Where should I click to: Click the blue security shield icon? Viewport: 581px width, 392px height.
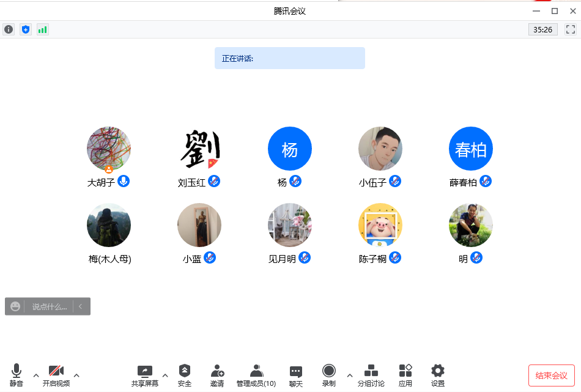(25, 29)
